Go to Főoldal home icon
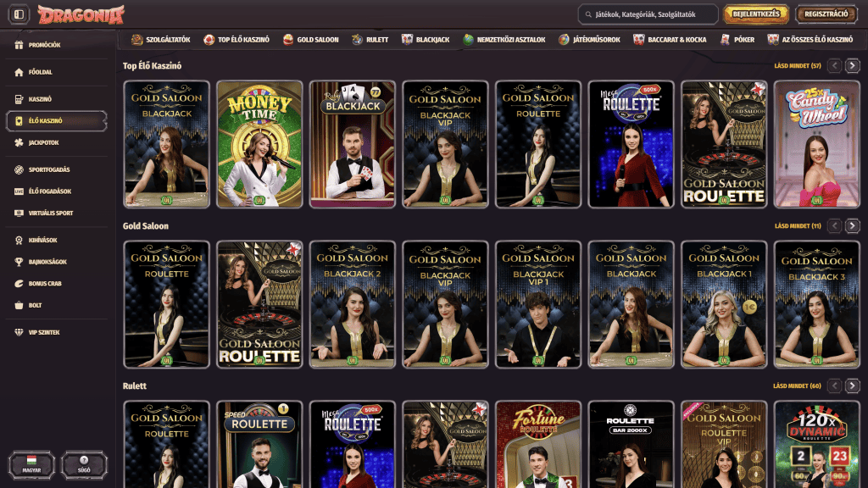 pyautogui.click(x=40, y=73)
